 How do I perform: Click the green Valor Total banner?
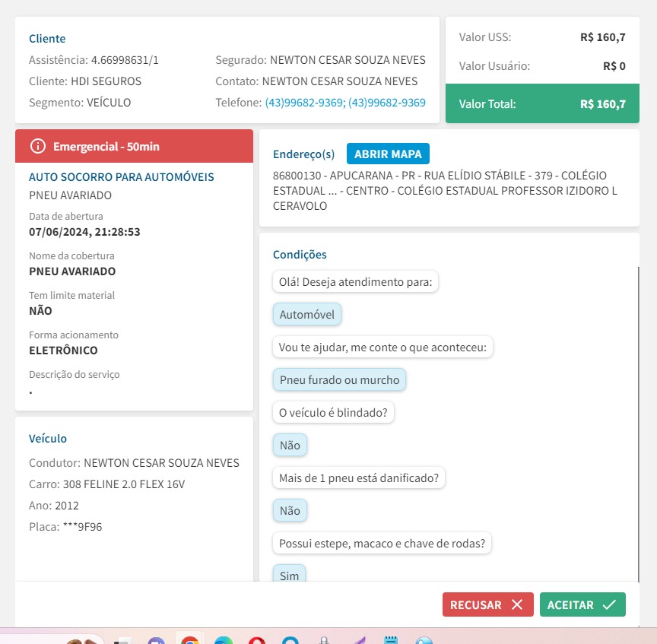click(x=542, y=103)
